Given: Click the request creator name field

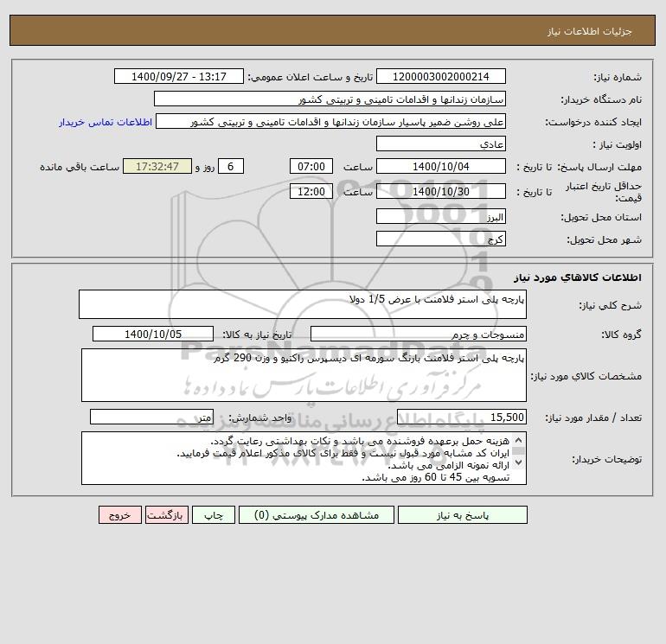Looking at the screenshot, I should [x=331, y=121].
